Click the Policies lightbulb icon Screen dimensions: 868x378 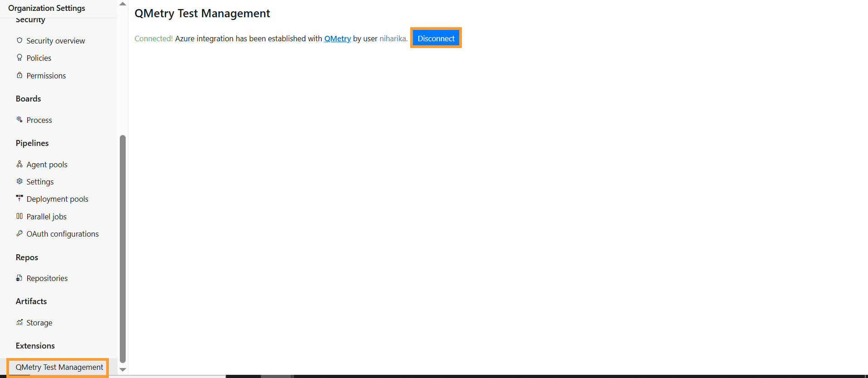pyautogui.click(x=20, y=58)
